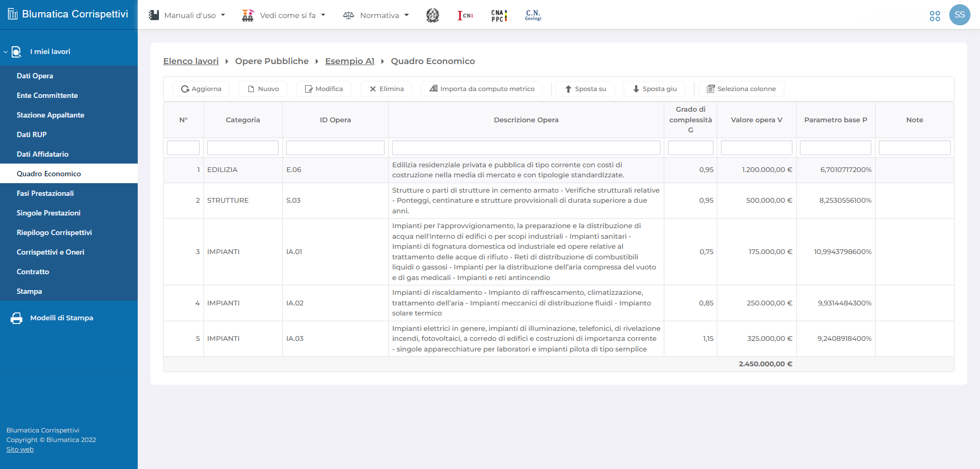Sort by the Categoria column header
The width and height of the screenshot is (980, 469).
point(243,120)
